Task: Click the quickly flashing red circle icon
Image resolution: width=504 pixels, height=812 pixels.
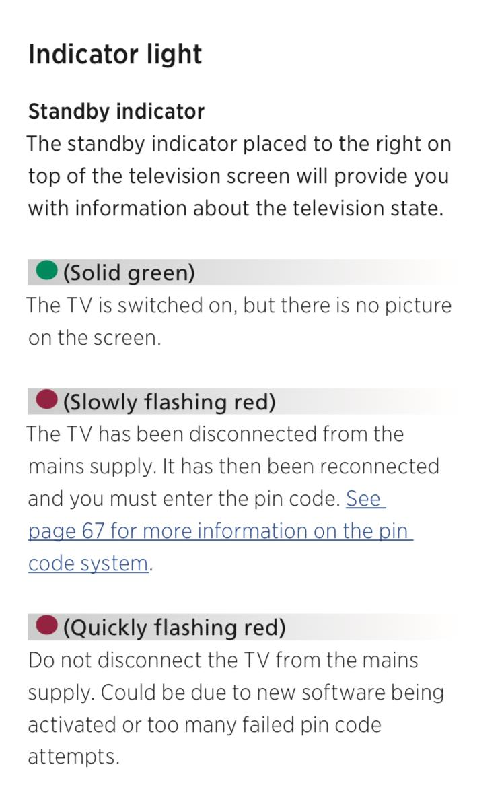Action: [46, 626]
